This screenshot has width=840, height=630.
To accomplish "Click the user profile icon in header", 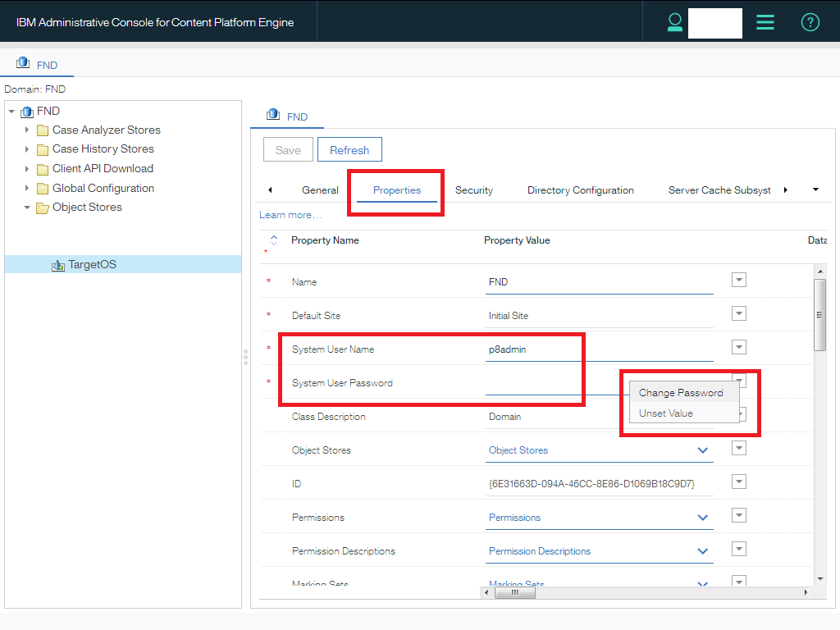I will tap(675, 22).
